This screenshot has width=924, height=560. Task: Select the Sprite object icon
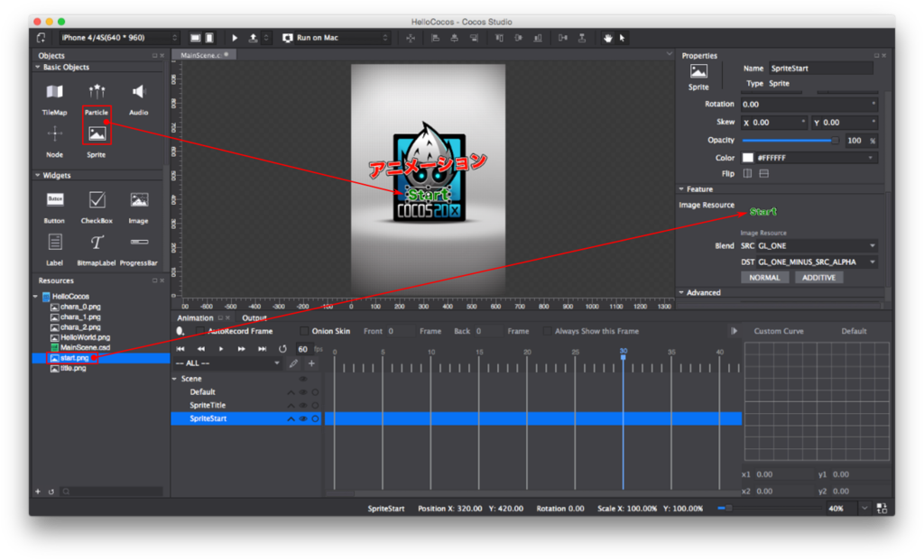click(97, 133)
